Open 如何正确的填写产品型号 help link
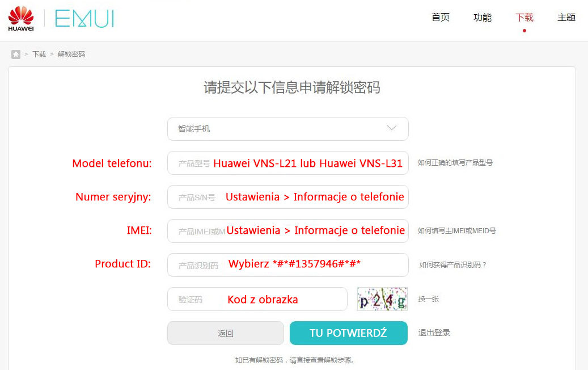 [x=455, y=163]
